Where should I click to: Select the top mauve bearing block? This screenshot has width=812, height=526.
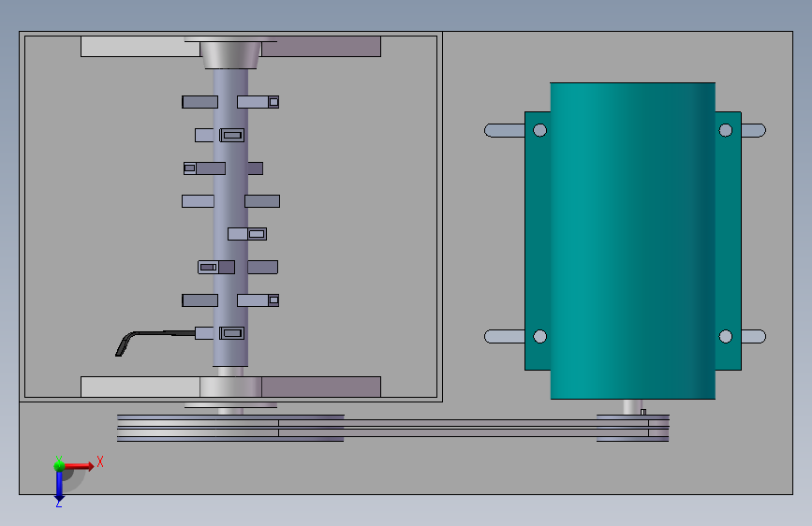[321, 47]
